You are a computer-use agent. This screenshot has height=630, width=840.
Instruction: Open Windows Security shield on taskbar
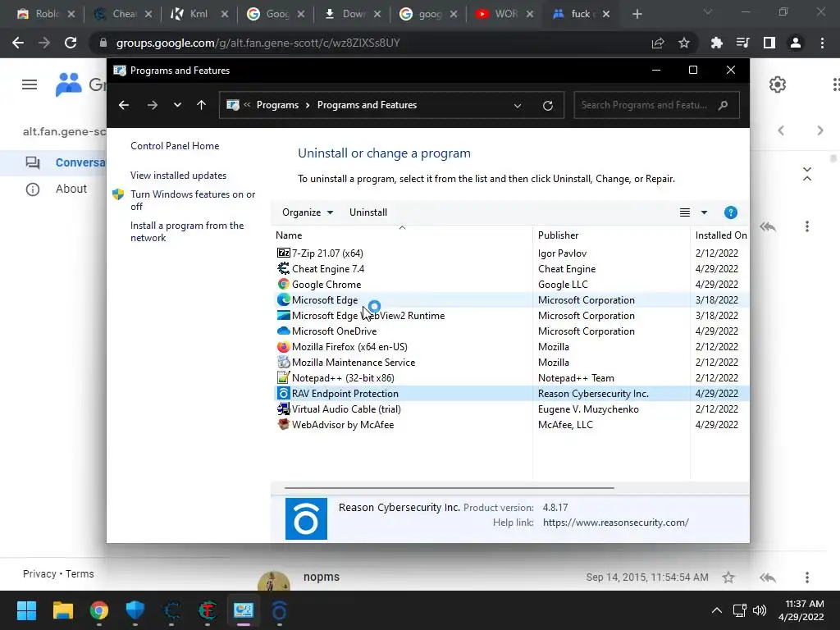[135, 610]
